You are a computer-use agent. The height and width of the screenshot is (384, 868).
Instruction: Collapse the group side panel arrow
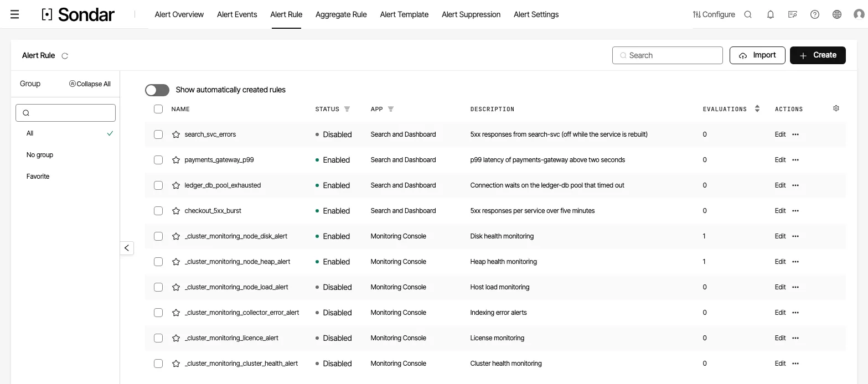click(127, 248)
